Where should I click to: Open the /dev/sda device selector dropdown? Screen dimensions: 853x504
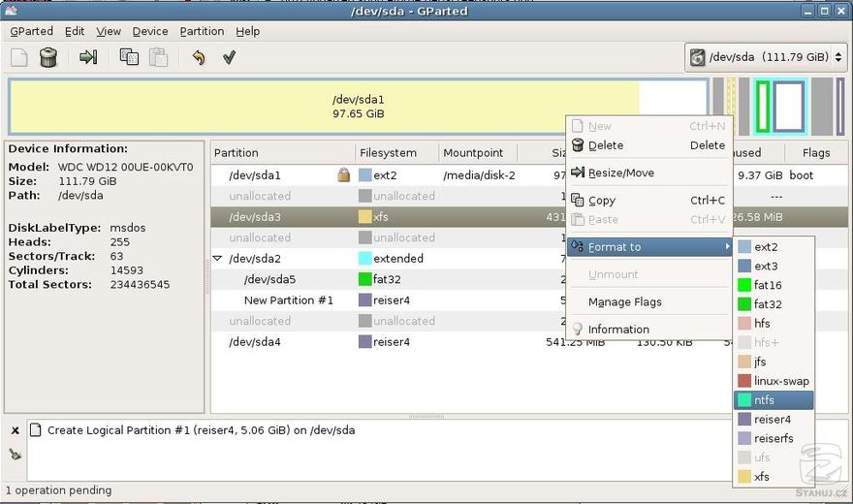(765, 57)
